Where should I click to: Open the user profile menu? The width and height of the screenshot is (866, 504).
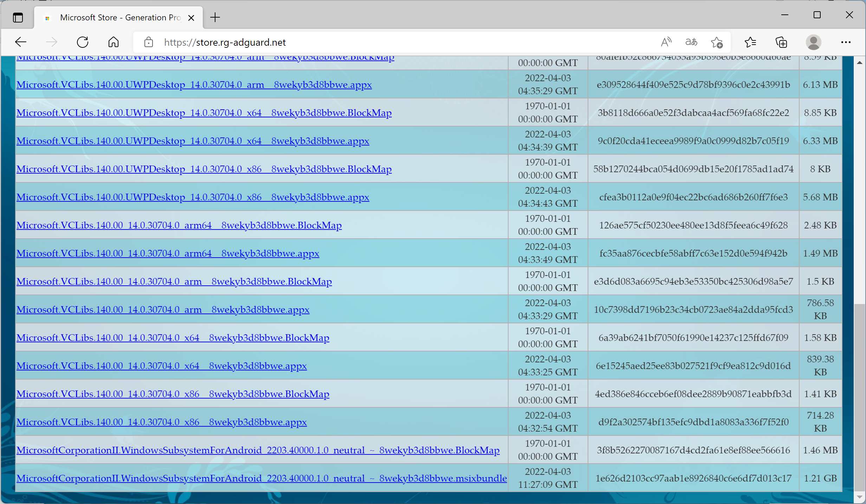point(813,42)
